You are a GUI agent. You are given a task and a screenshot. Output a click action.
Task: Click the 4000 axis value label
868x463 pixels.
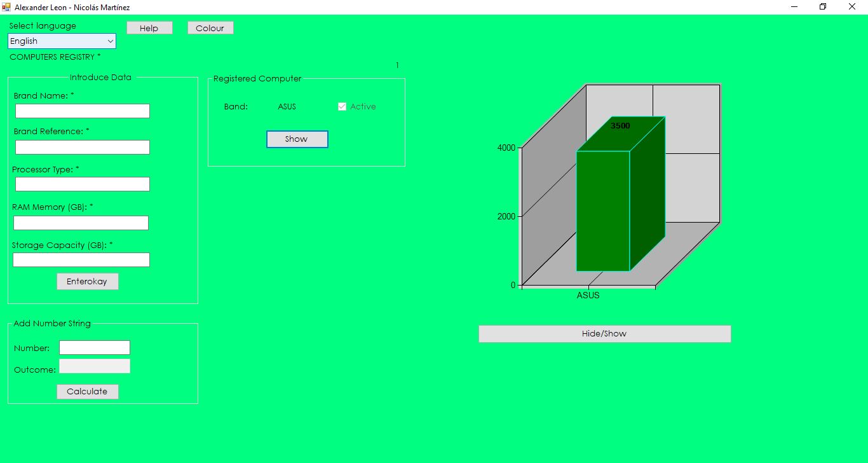[506, 148]
